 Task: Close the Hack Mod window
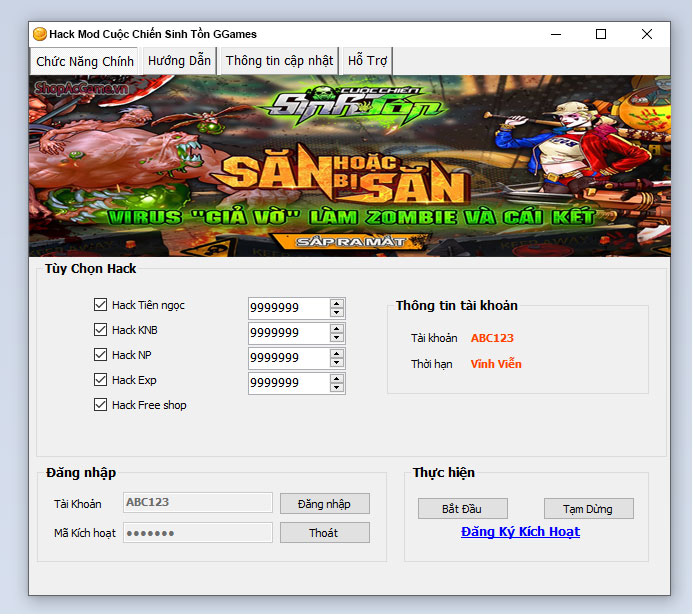647,34
